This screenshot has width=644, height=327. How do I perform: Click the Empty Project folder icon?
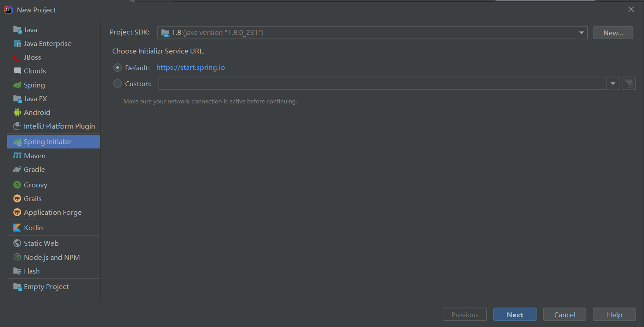pos(17,286)
